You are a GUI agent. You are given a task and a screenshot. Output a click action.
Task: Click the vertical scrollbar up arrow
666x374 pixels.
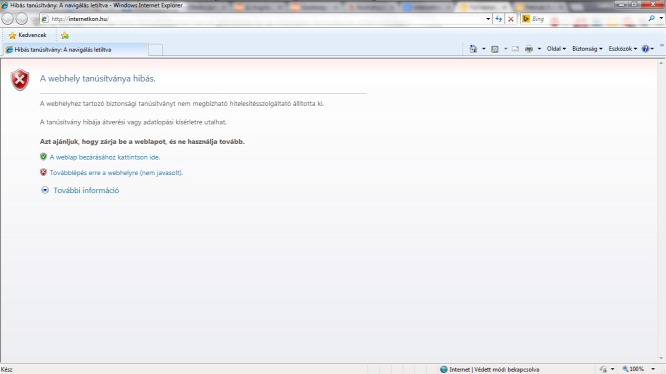click(661, 63)
